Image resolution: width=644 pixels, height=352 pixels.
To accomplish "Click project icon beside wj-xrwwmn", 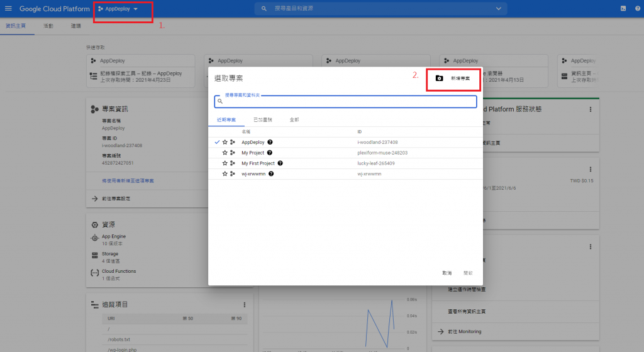I will tap(233, 174).
